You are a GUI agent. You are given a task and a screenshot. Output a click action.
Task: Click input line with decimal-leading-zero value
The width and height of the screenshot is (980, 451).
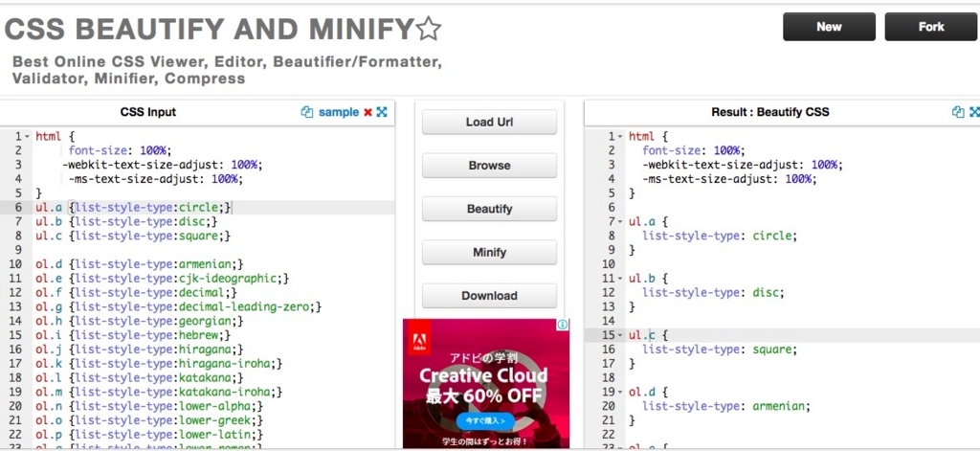(179, 307)
